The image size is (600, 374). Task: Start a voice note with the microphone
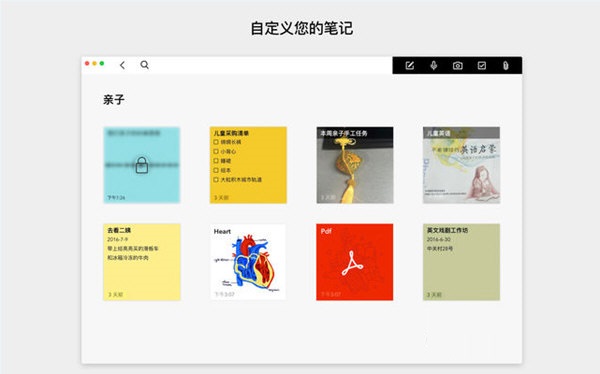click(x=434, y=65)
